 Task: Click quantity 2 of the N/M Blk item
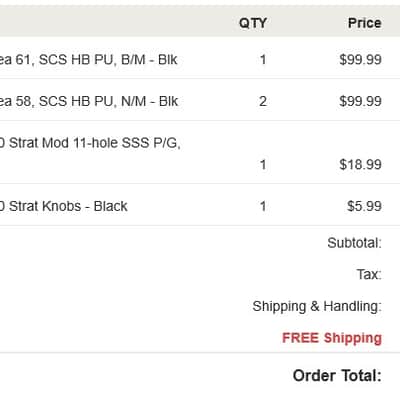(263, 101)
